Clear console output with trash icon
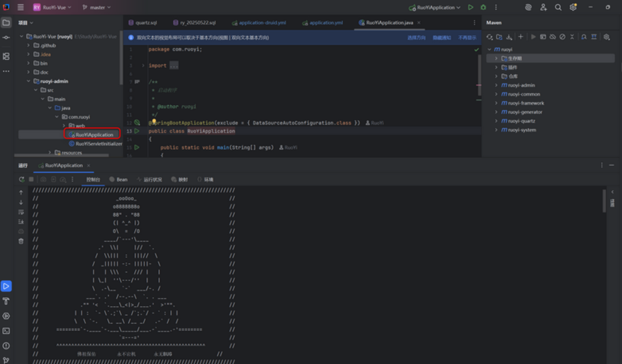 pos(21,241)
